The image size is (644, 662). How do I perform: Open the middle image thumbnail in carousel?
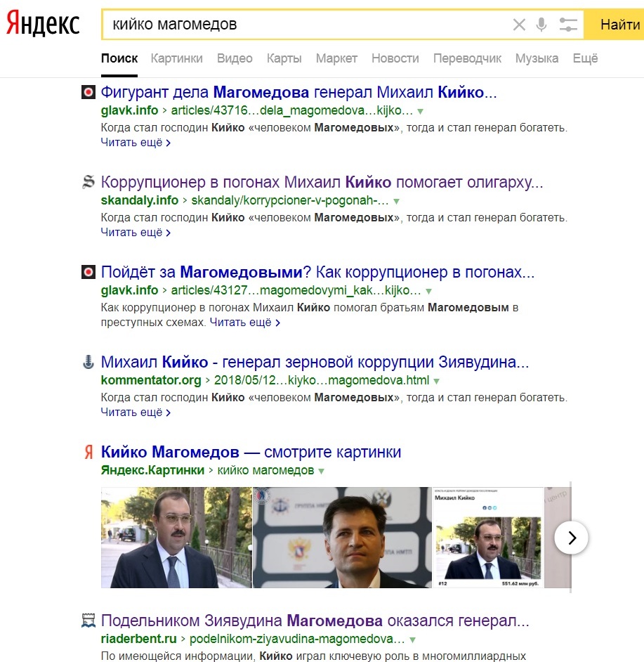pos(342,538)
